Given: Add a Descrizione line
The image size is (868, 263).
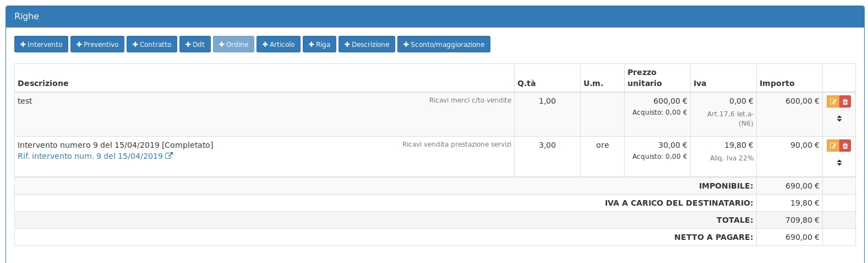Looking at the screenshot, I should (x=367, y=45).
